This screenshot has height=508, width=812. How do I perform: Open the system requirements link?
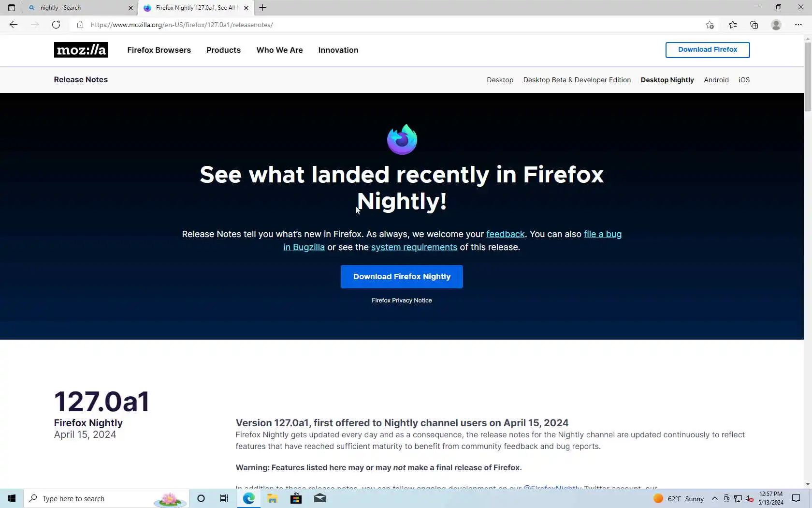click(414, 247)
